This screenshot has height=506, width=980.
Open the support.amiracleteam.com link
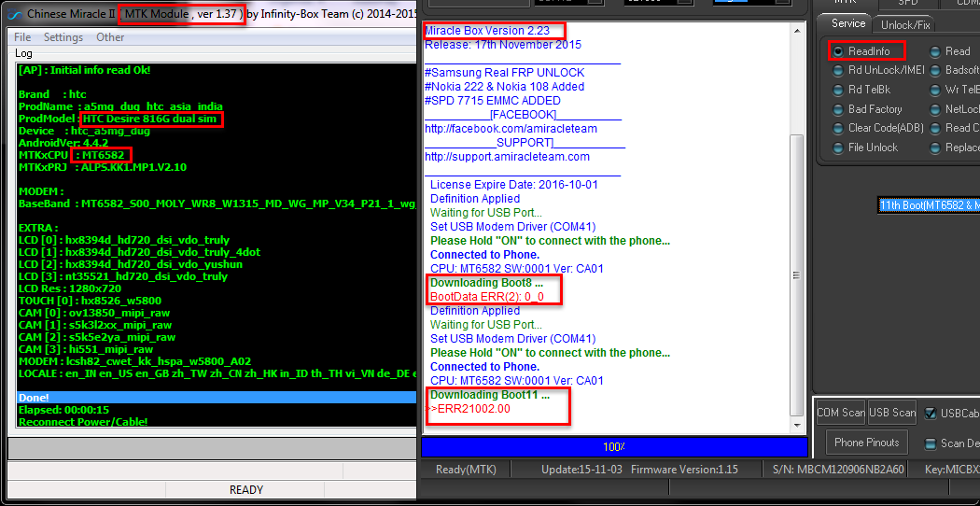507,156
